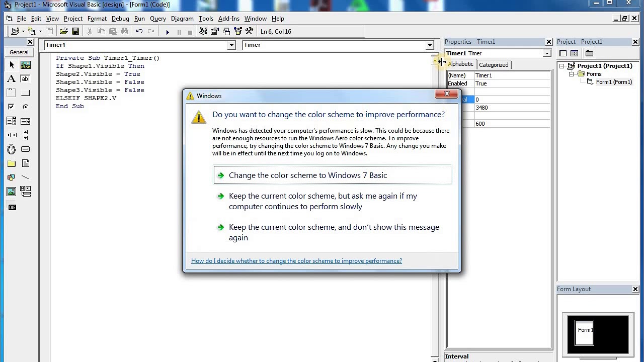This screenshot has width=644, height=362.
Task: Click the (Name) property value Timer1
Action: [512, 75]
